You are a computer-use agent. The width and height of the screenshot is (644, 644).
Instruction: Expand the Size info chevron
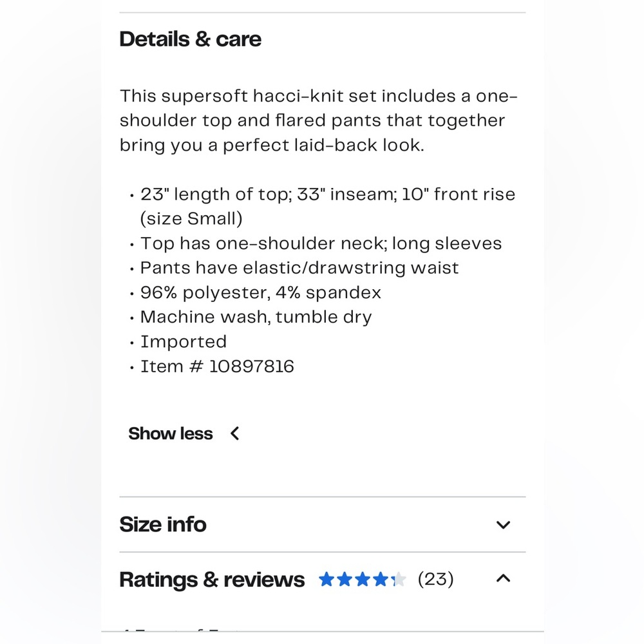tap(503, 525)
